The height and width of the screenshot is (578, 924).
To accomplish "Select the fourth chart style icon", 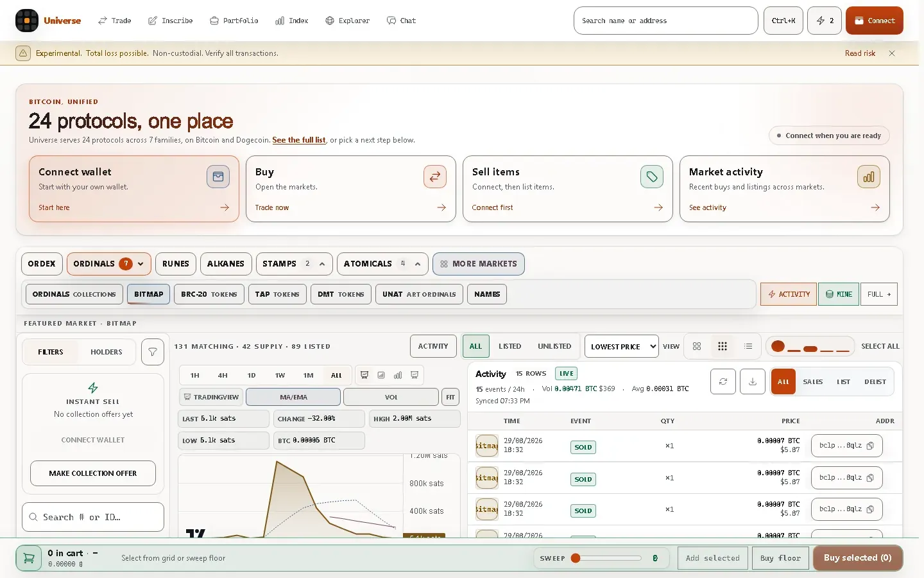I will pos(415,375).
